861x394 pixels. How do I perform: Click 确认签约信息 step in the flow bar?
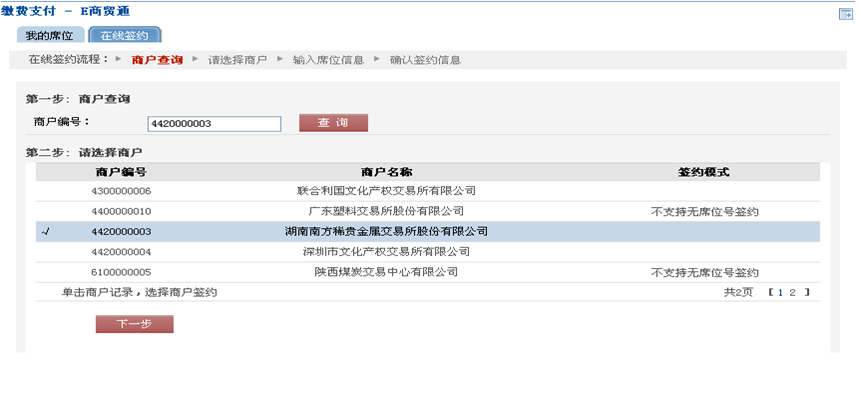point(425,60)
